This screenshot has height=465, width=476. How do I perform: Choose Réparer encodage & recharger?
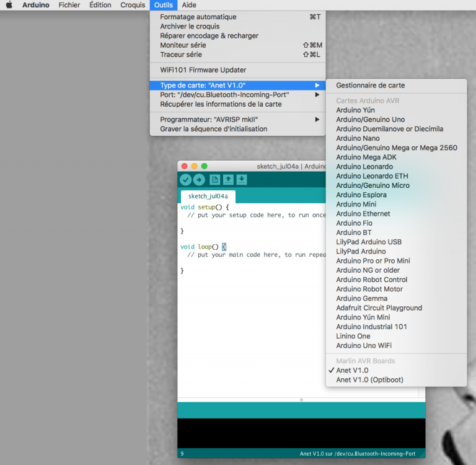[x=238, y=35]
